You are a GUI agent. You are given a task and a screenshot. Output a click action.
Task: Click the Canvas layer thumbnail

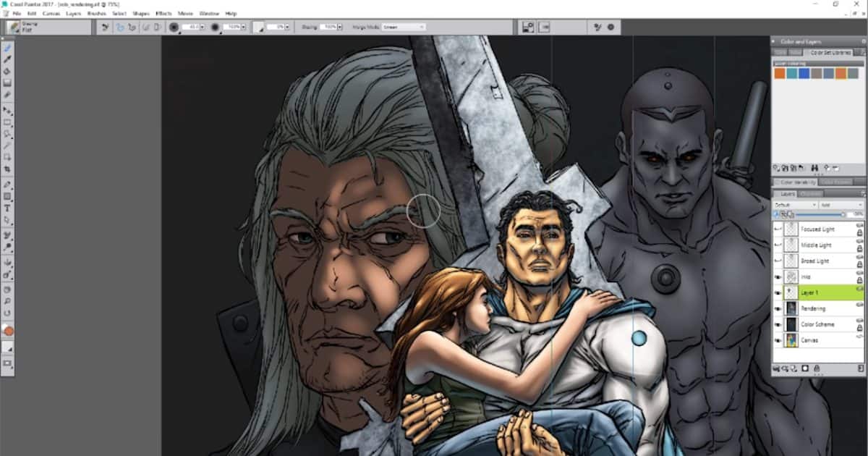coord(791,340)
